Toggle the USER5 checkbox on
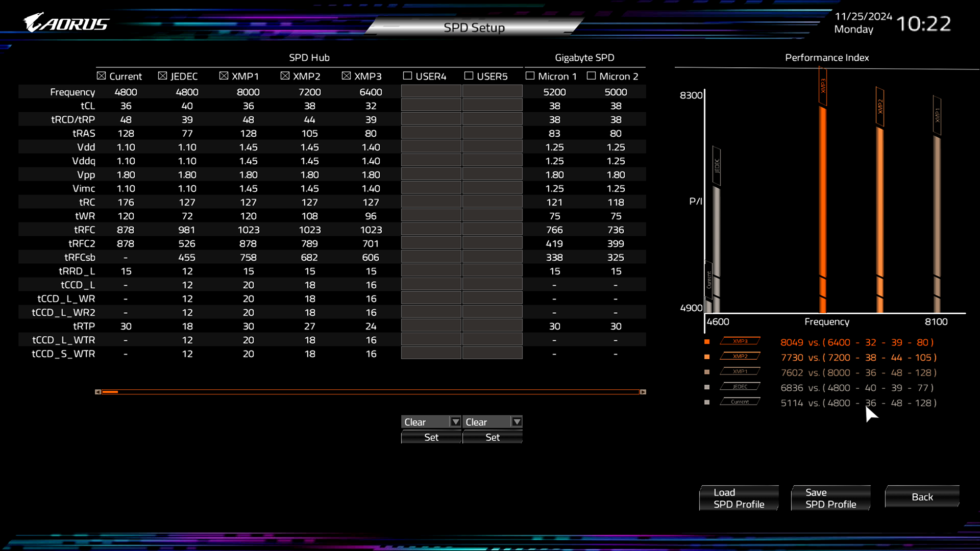 coord(470,76)
